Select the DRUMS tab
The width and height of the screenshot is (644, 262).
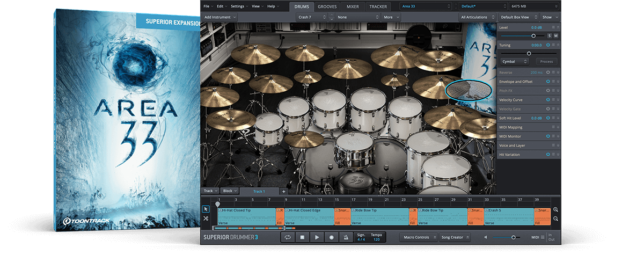point(302,6)
